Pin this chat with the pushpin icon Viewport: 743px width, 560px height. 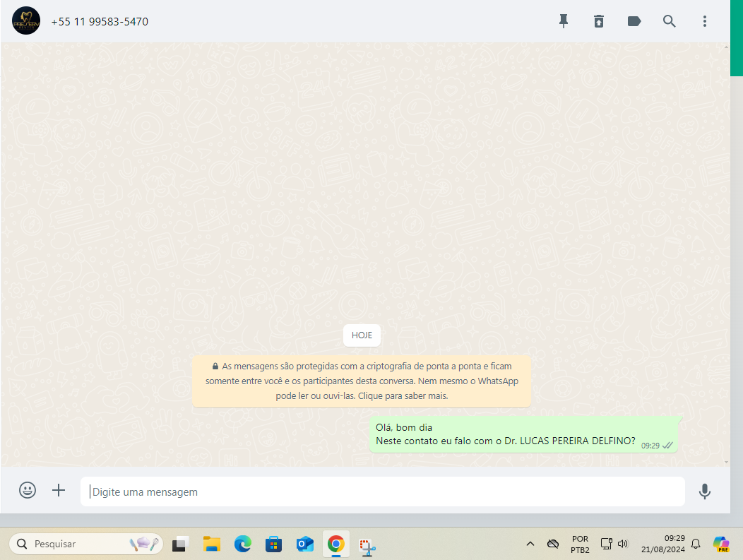[x=564, y=21]
